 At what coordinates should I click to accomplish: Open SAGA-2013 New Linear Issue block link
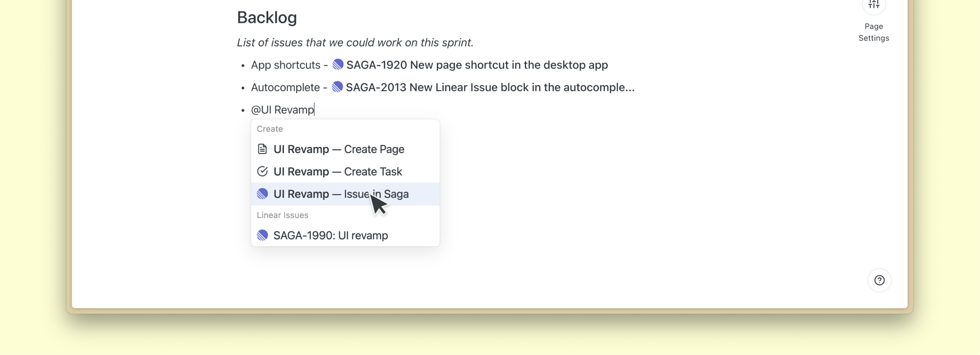point(490,87)
